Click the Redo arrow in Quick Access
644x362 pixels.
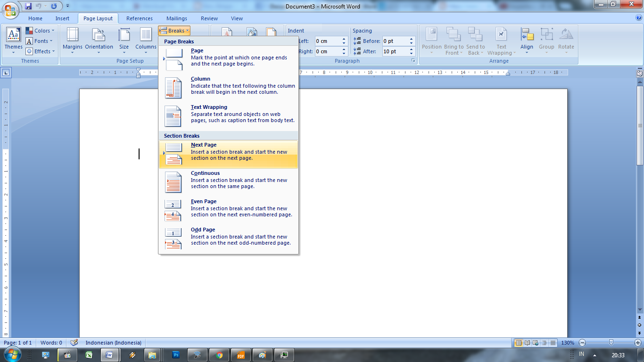54,6
